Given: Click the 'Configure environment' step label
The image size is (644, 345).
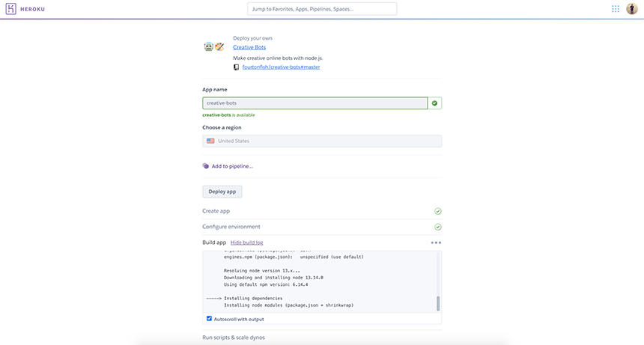Looking at the screenshot, I should tap(231, 227).
